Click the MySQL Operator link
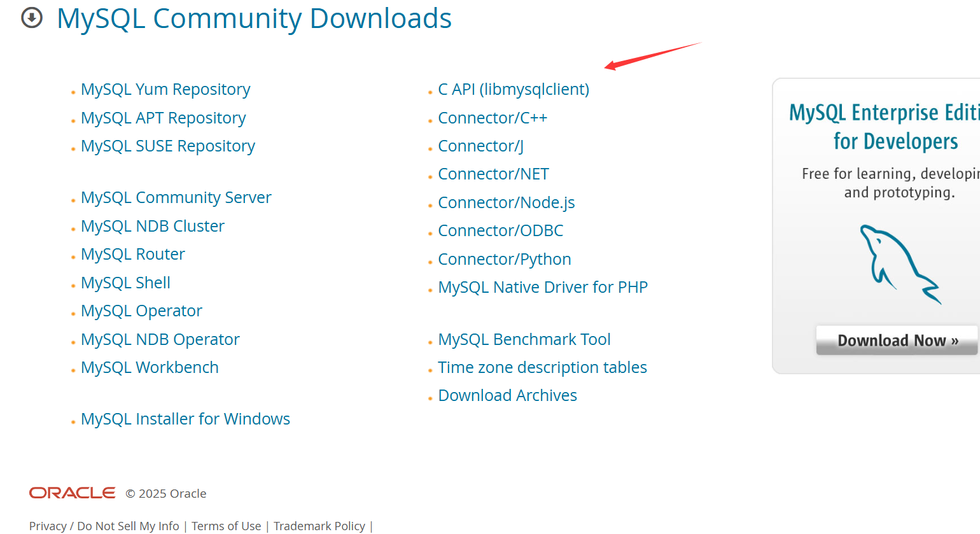The width and height of the screenshot is (980, 534). pyautogui.click(x=141, y=311)
